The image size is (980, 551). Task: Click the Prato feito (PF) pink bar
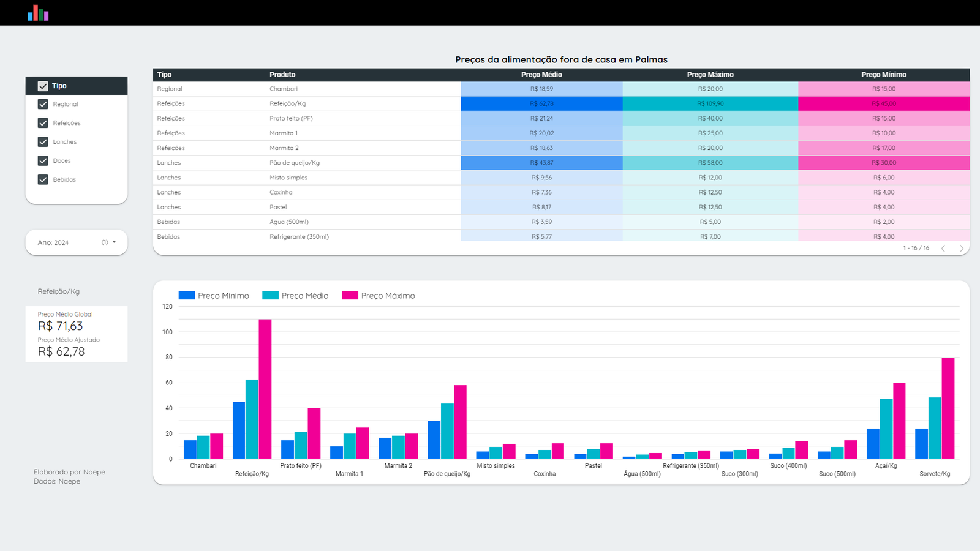[314, 433]
